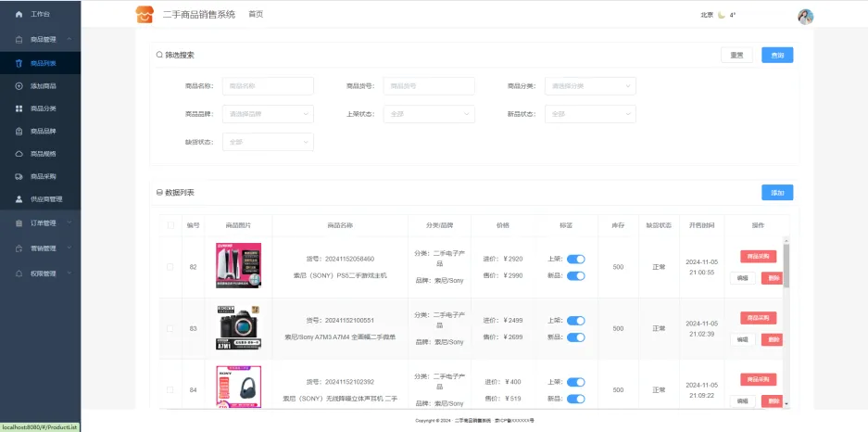Open the 商品分类 filter dropdown

pos(590,86)
